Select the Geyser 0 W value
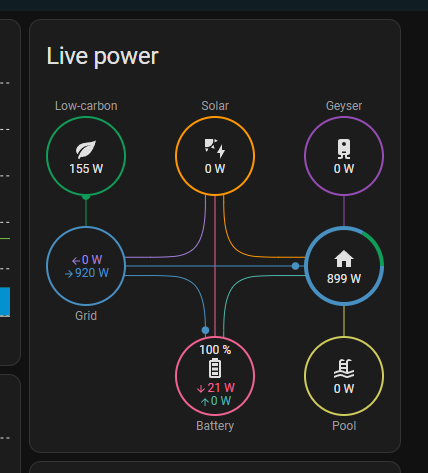 344,169
